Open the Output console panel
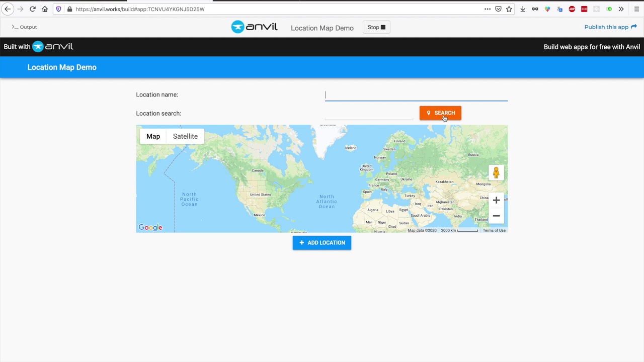 point(24,27)
